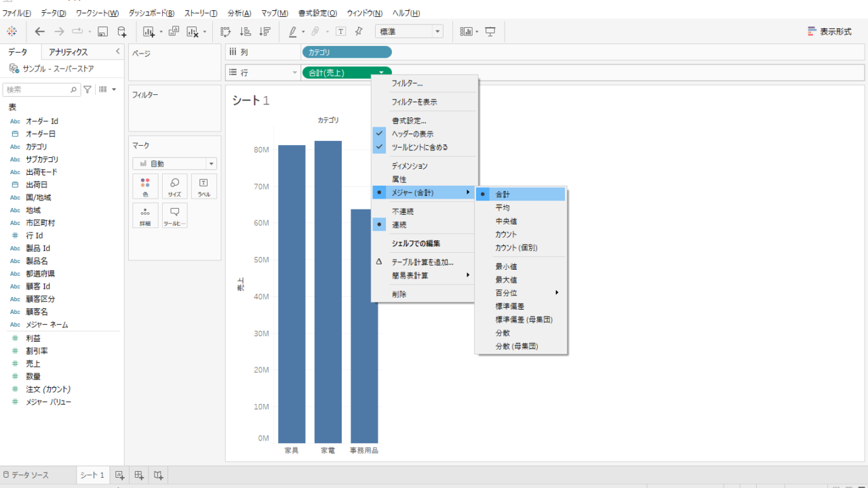Toggle mark labels T icon

pyautogui.click(x=340, y=31)
